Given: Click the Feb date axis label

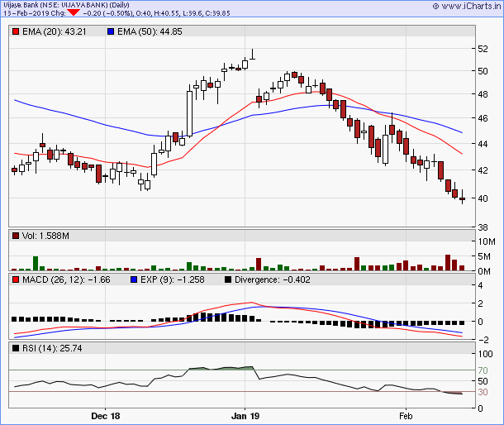Looking at the screenshot, I should (406, 416).
